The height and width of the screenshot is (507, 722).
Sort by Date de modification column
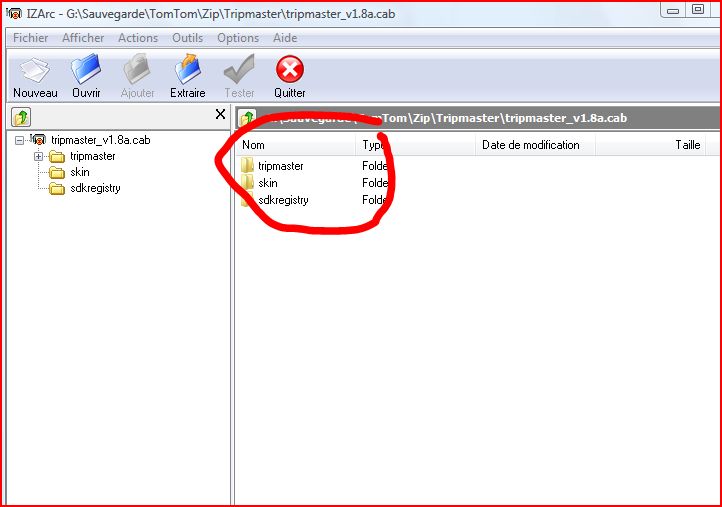click(536, 145)
